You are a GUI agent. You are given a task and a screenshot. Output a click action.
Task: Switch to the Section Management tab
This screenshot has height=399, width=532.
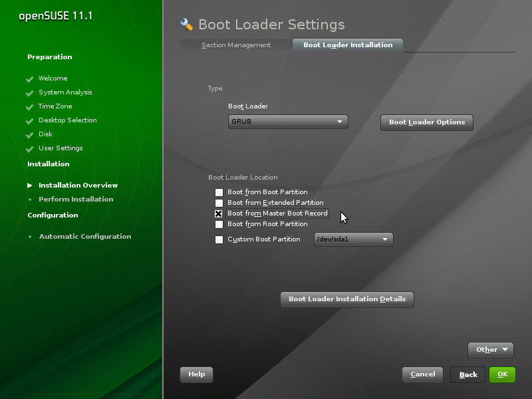(x=236, y=45)
